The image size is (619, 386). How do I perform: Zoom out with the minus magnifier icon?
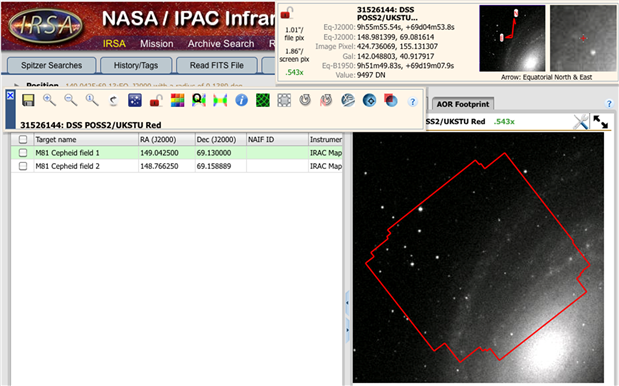coord(71,100)
